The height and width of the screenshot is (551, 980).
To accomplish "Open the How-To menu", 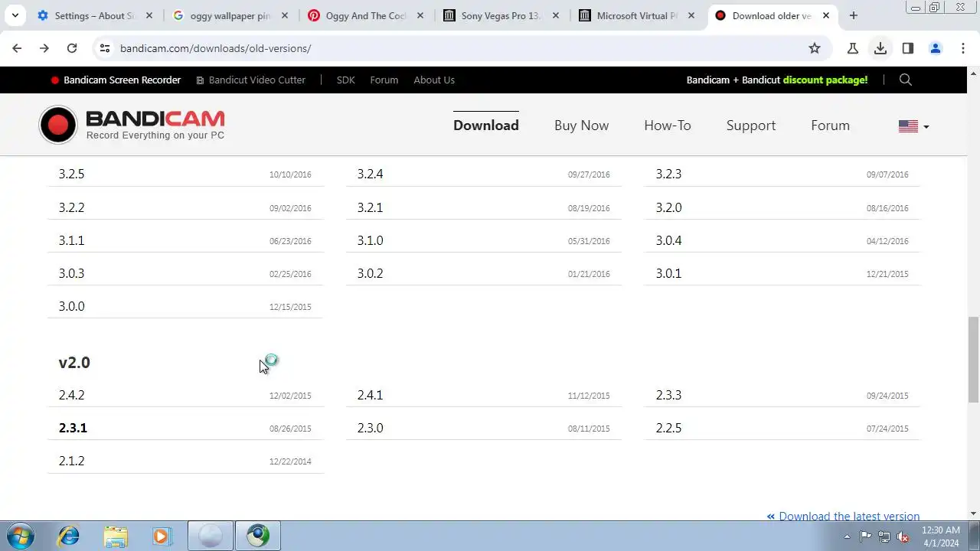I will coord(668,126).
